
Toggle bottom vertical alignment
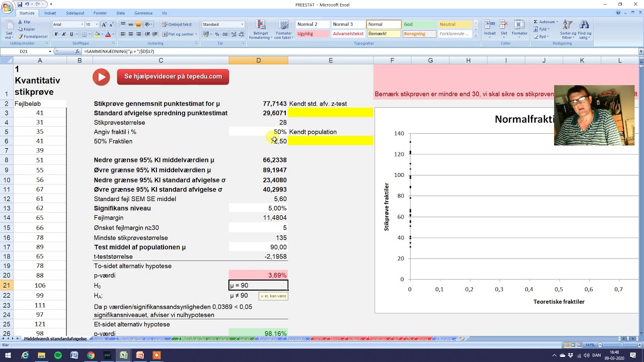click(x=138, y=25)
